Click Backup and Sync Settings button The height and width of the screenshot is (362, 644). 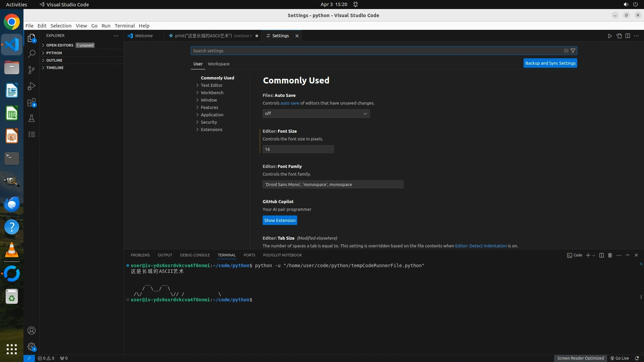(x=550, y=63)
